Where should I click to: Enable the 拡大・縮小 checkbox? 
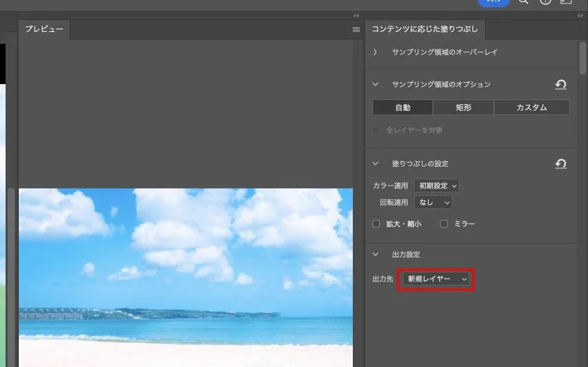tap(376, 224)
